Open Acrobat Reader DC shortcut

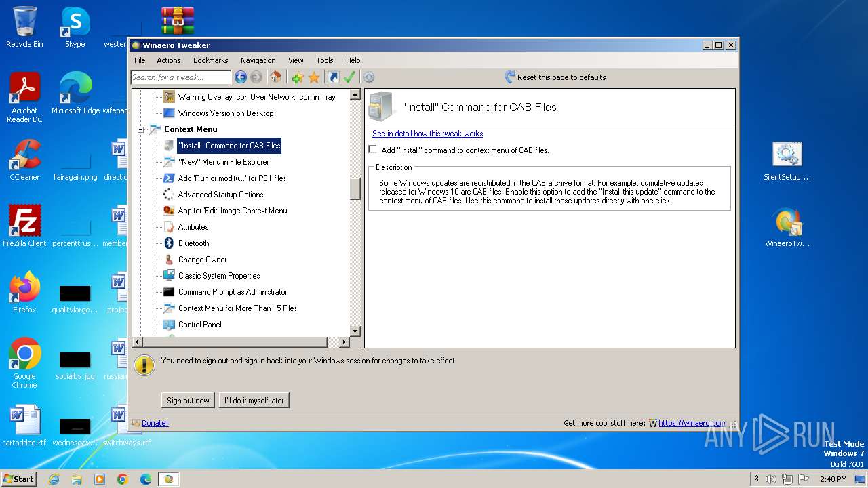coord(24,98)
